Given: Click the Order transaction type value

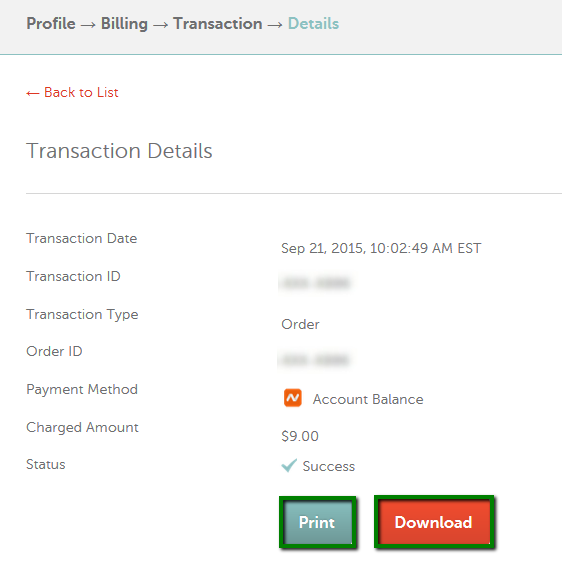Looking at the screenshot, I should (300, 324).
